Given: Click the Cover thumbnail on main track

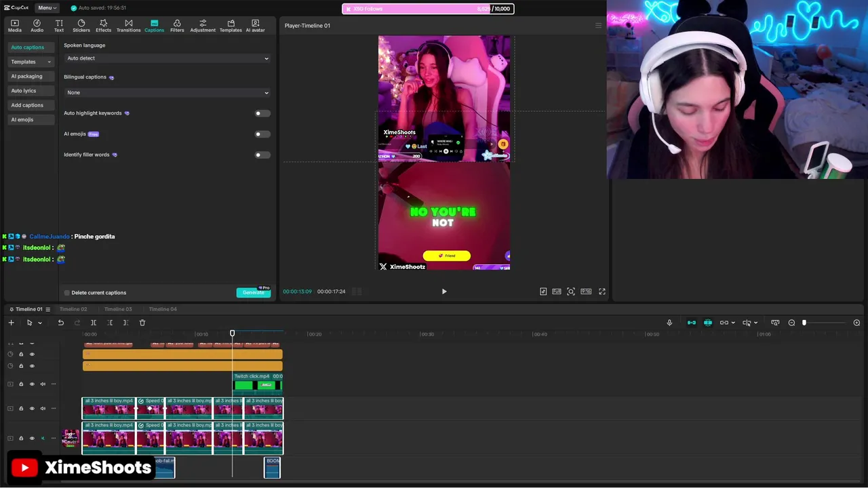Looking at the screenshot, I should (71, 438).
